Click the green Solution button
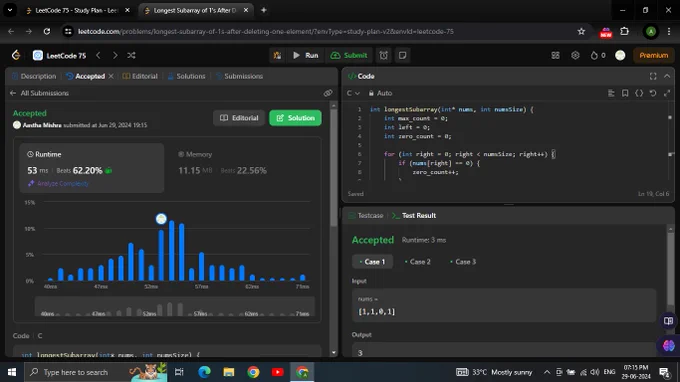The height and width of the screenshot is (382, 680). (x=295, y=118)
